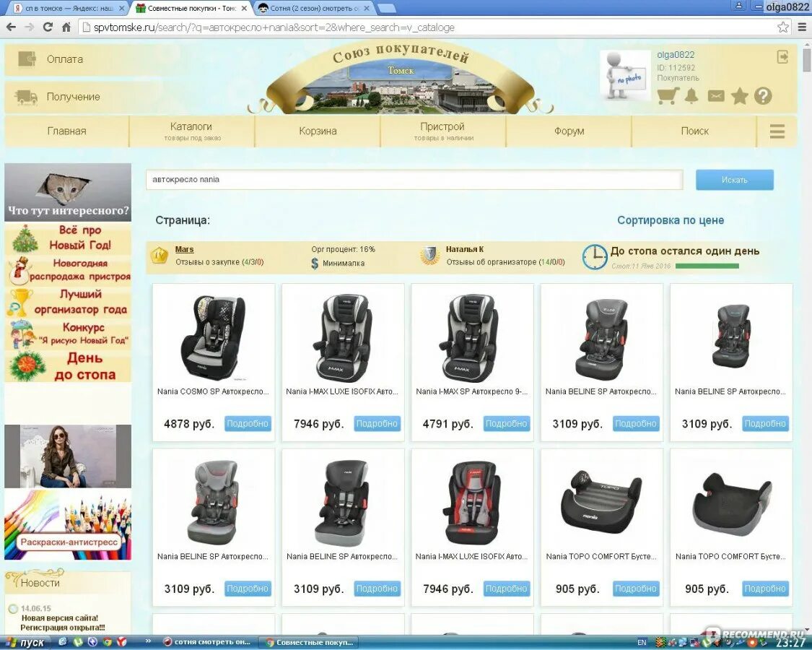Open Корзина in the navigation
The width and height of the screenshot is (812, 650).
tap(318, 131)
